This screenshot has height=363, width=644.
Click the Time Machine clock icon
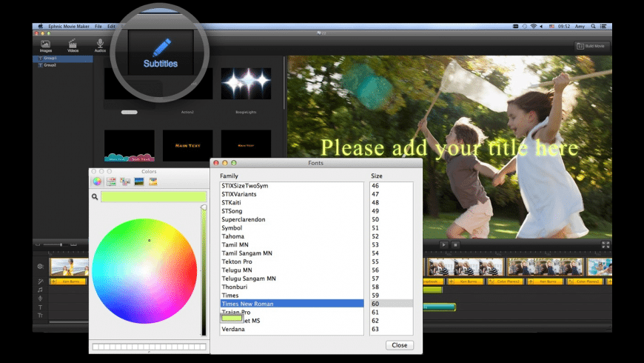tap(525, 27)
